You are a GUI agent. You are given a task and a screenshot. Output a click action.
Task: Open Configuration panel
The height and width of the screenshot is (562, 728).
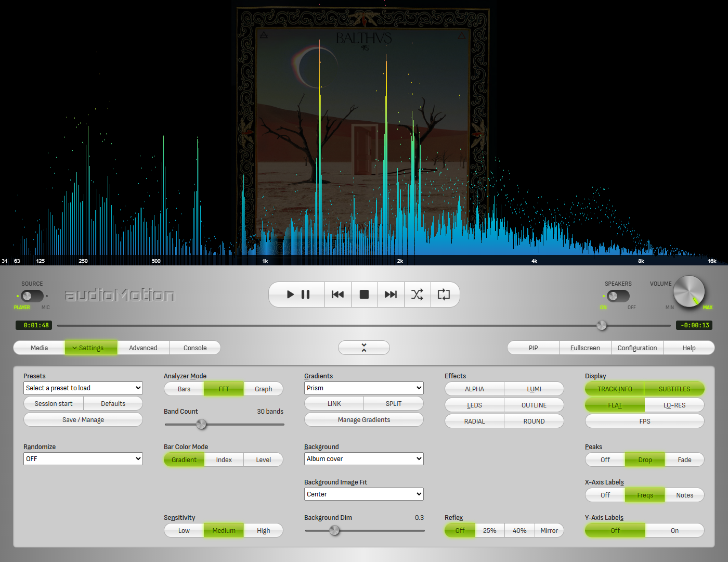pos(637,348)
